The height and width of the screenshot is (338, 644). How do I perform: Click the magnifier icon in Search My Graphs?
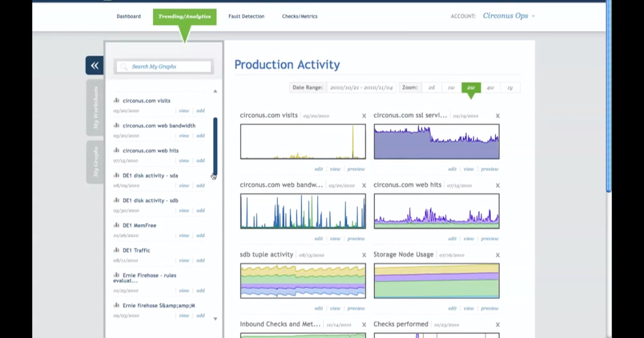click(x=124, y=66)
